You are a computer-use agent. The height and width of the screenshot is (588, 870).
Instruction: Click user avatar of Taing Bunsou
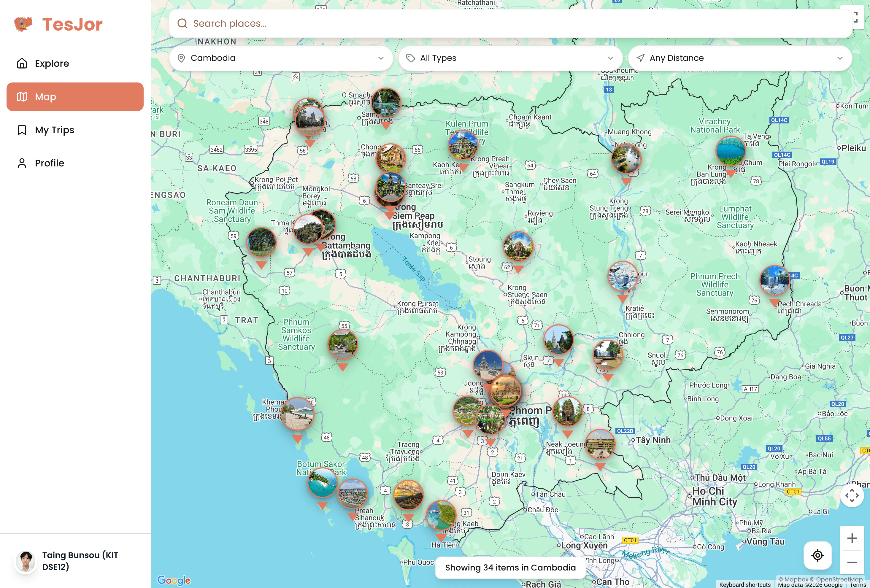coord(26,561)
